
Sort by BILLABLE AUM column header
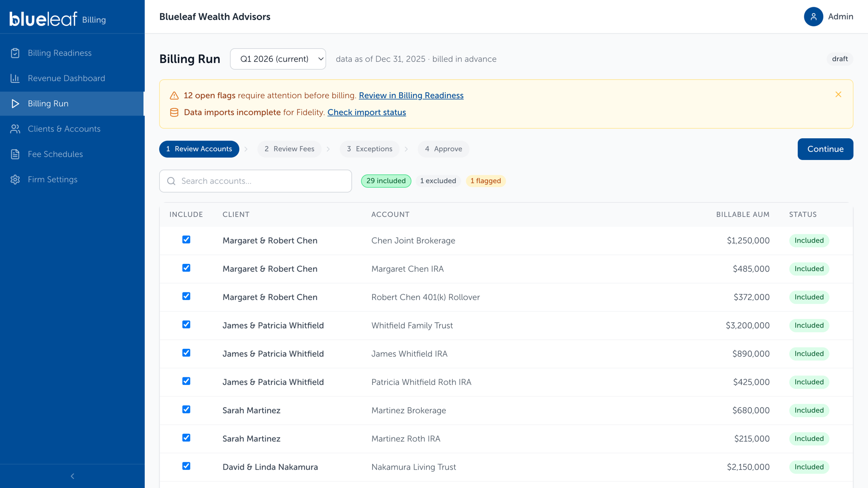click(x=743, y=215)
